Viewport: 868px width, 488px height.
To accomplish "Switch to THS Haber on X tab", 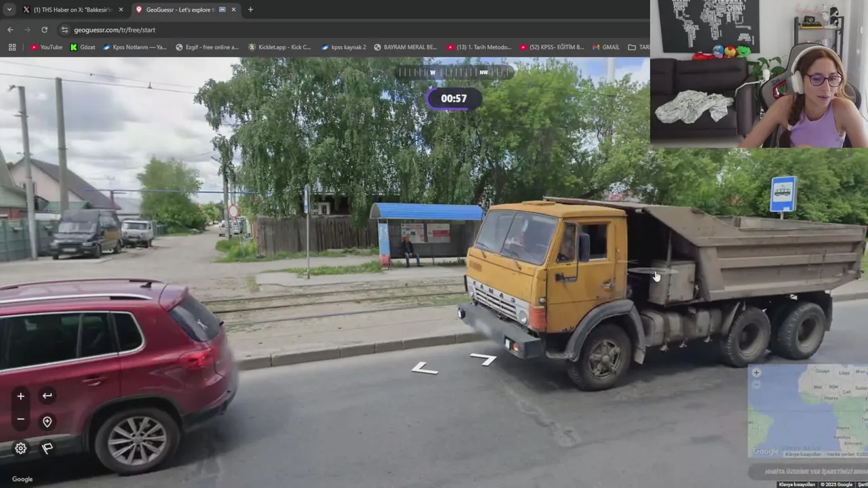I will [x=73, y=9].
